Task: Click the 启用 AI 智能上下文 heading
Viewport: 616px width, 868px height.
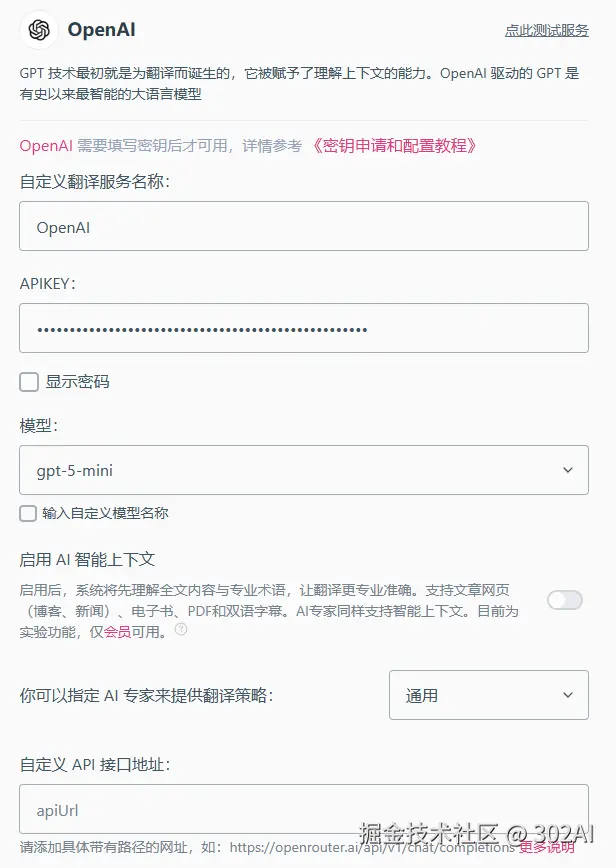Action: coord(87,559)
